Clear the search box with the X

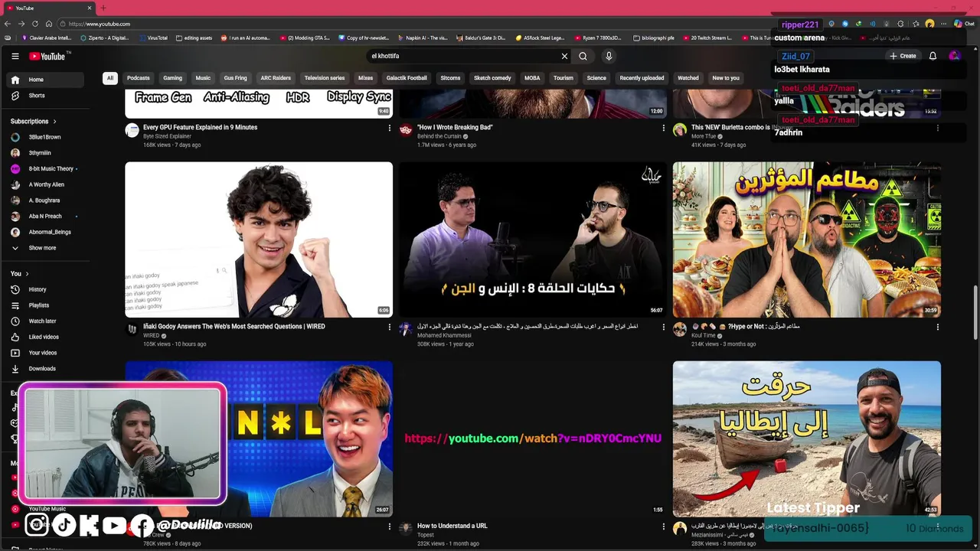[564, 56]
